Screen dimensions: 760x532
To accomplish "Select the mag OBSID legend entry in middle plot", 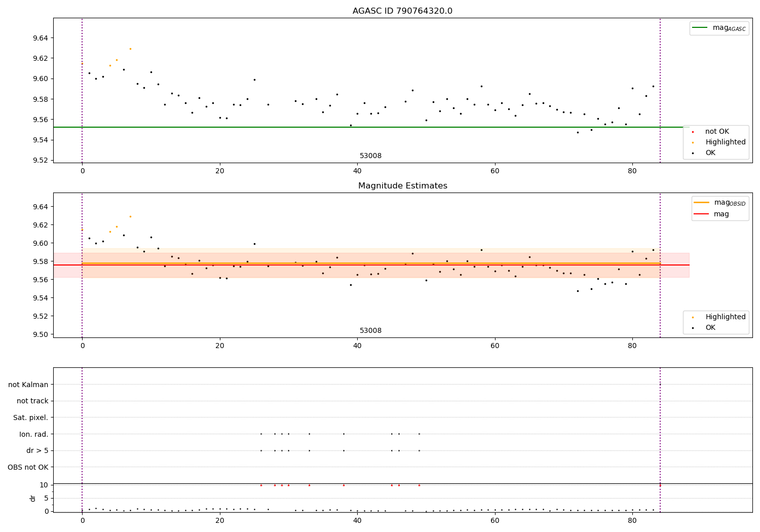I will [719, 203].
